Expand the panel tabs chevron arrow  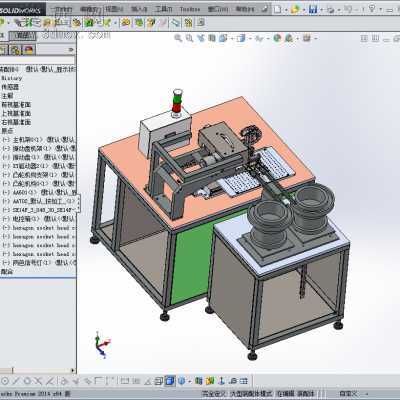[x=71, y=50]
